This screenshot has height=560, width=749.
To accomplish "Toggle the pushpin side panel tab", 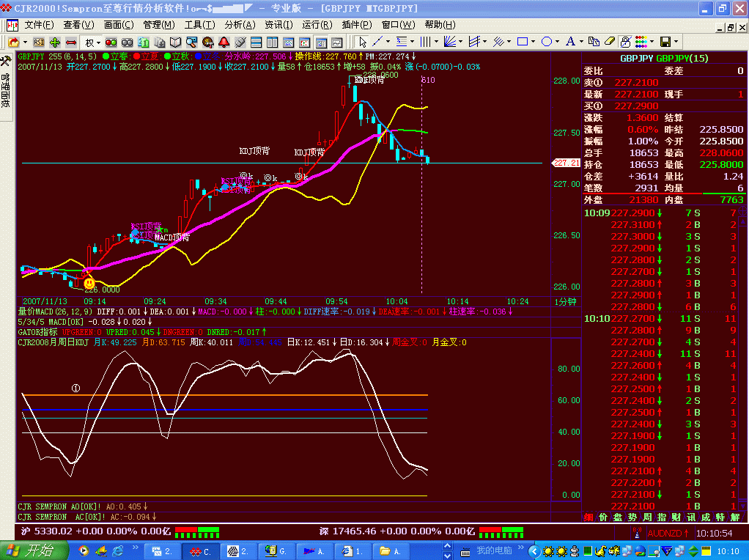I will click(6, 61).
